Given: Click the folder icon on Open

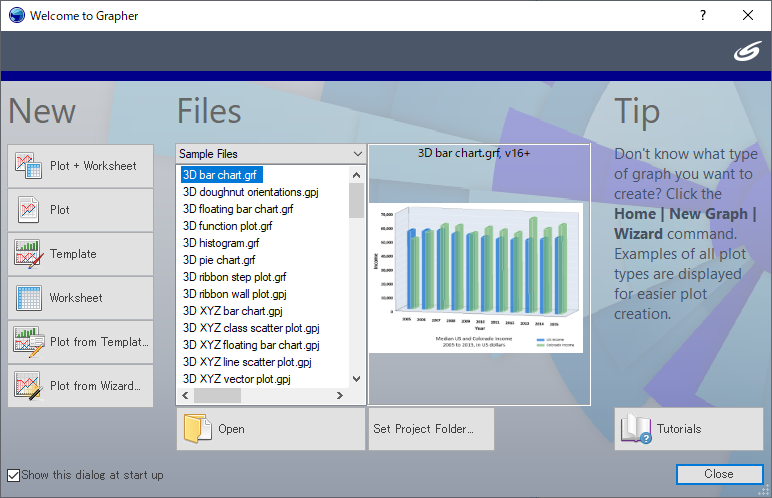Looking at the screenshot, I should 197,429.
